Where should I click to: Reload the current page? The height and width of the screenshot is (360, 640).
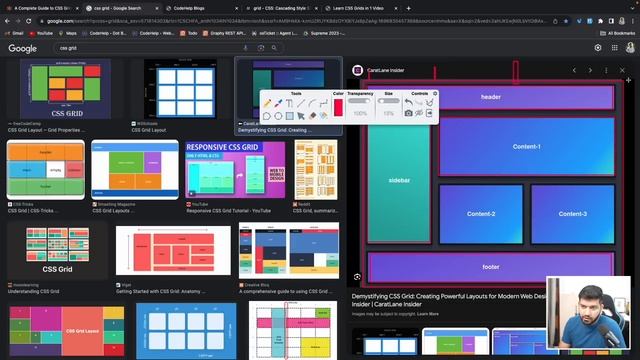click(29, 21)
